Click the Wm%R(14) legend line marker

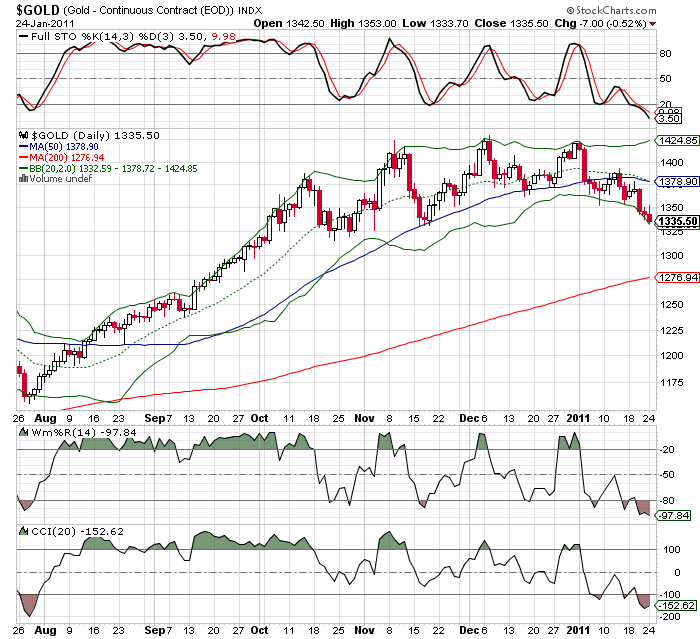[x=23, y=432]
